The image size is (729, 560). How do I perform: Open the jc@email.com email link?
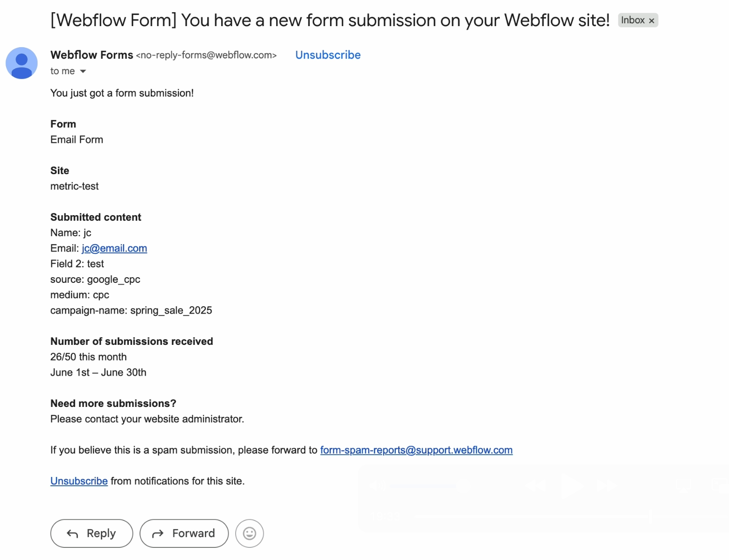pyautogui.click(x=114, y=248)
